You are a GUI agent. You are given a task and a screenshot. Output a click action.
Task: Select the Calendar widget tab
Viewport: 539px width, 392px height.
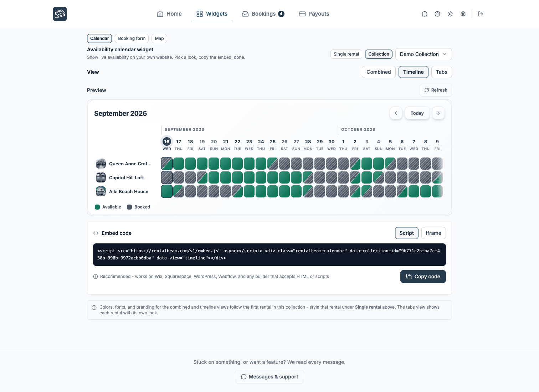click(99, 38)
